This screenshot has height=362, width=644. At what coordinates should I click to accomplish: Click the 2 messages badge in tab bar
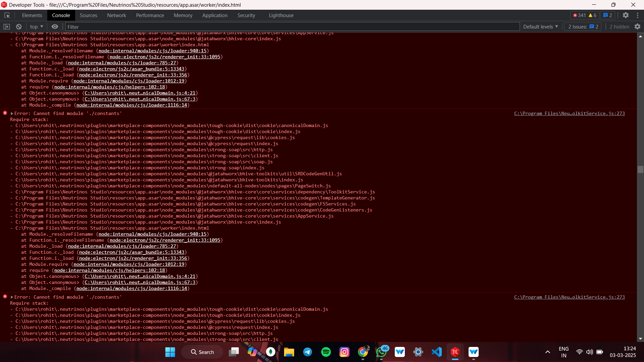click(x=608, y=15)
